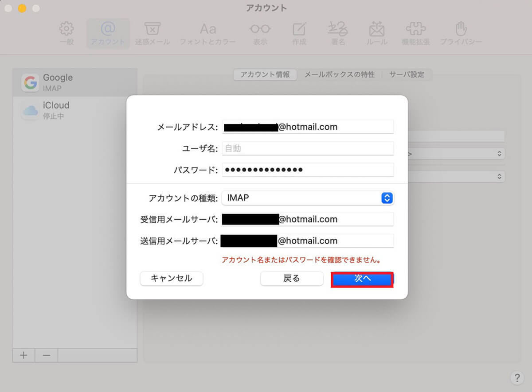The height and width of the screenshot is (392, 532).
Task: Select the アカウント toolbar icon
Action: (x=108, y=34)
